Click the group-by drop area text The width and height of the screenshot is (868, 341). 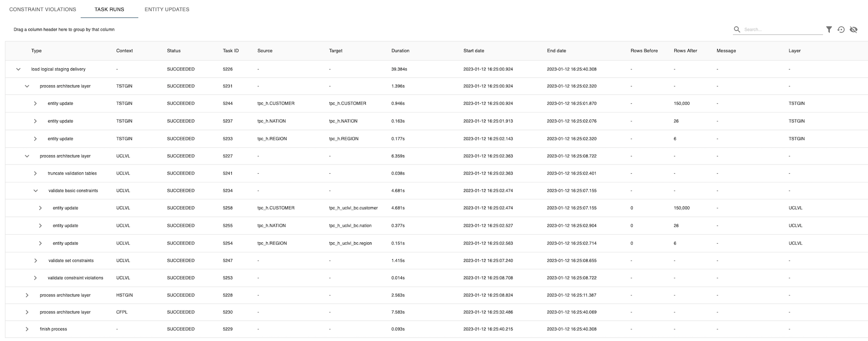tap(64, 30)
